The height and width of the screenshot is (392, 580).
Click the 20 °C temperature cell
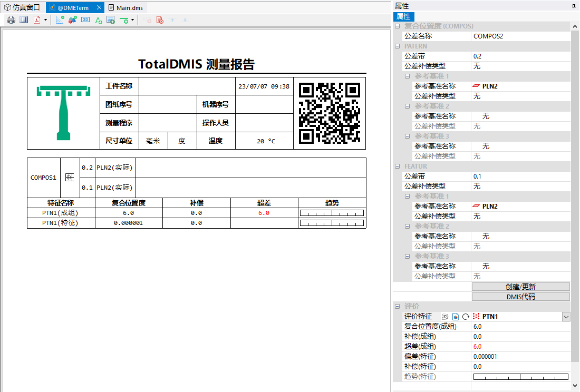(264, 141)
